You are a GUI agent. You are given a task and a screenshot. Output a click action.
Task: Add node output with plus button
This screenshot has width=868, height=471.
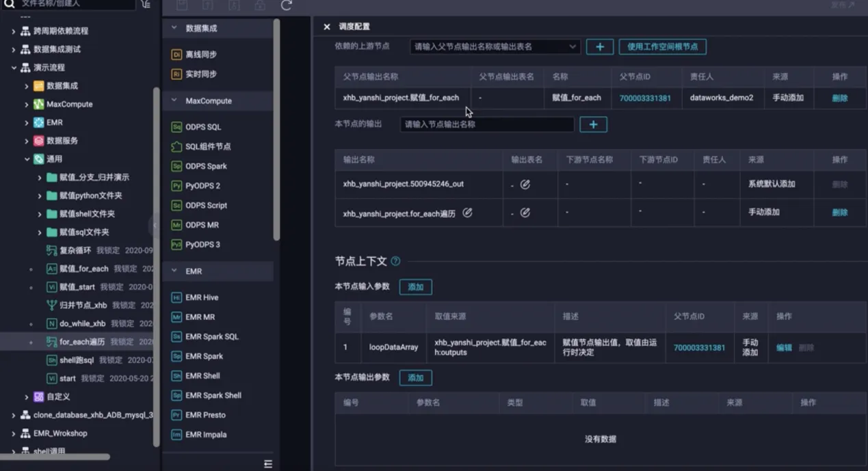click(x=593, y=124)
